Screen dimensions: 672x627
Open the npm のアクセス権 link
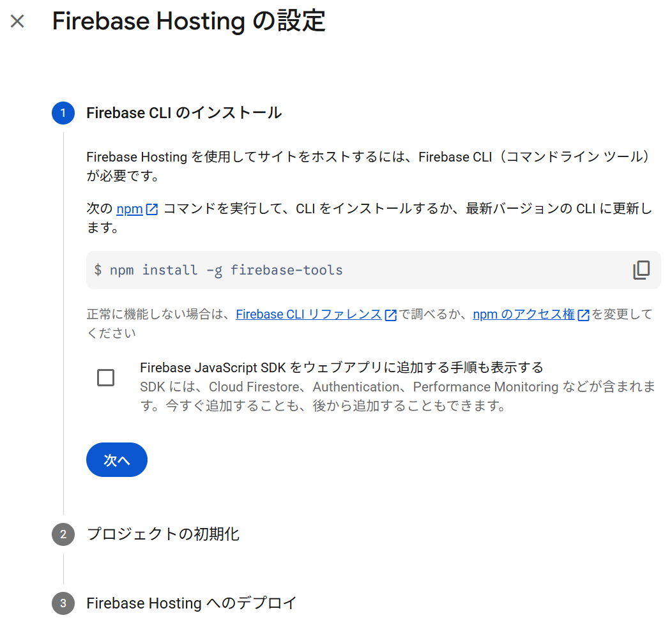[x=524, y=314]
